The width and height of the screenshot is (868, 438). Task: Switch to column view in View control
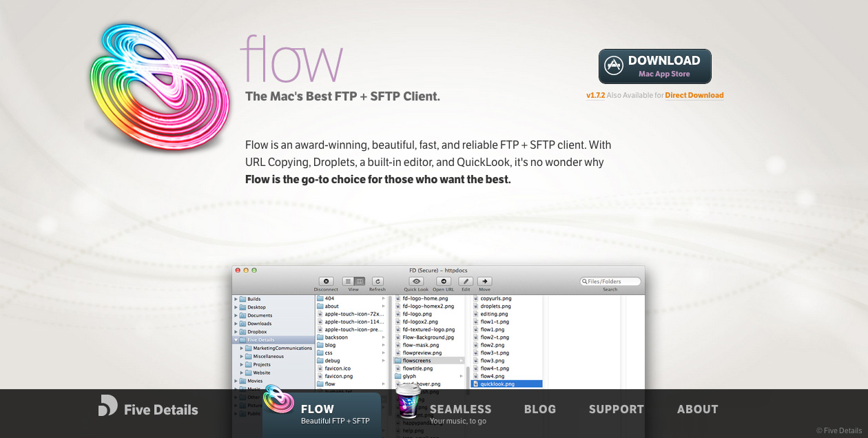360,281
